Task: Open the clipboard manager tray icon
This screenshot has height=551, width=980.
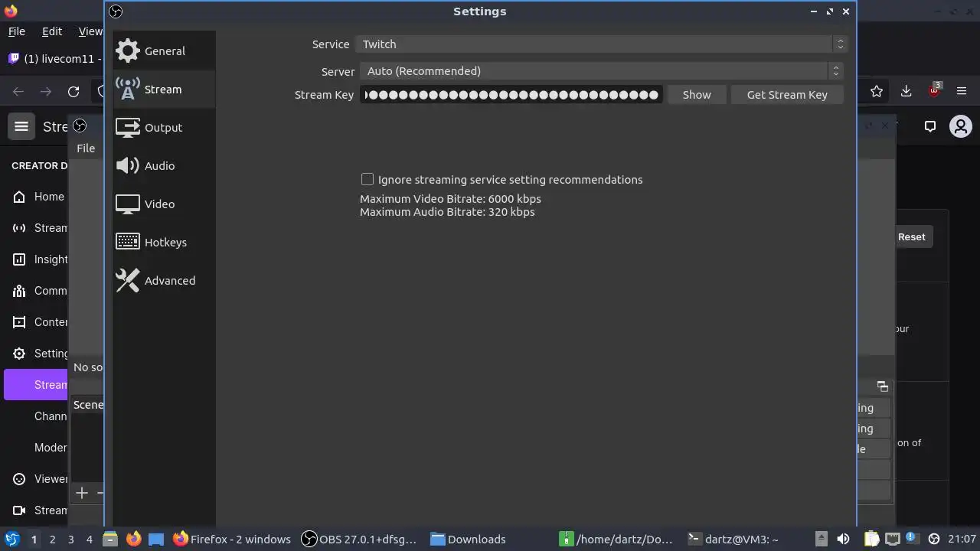Action: tap(871, 539)
